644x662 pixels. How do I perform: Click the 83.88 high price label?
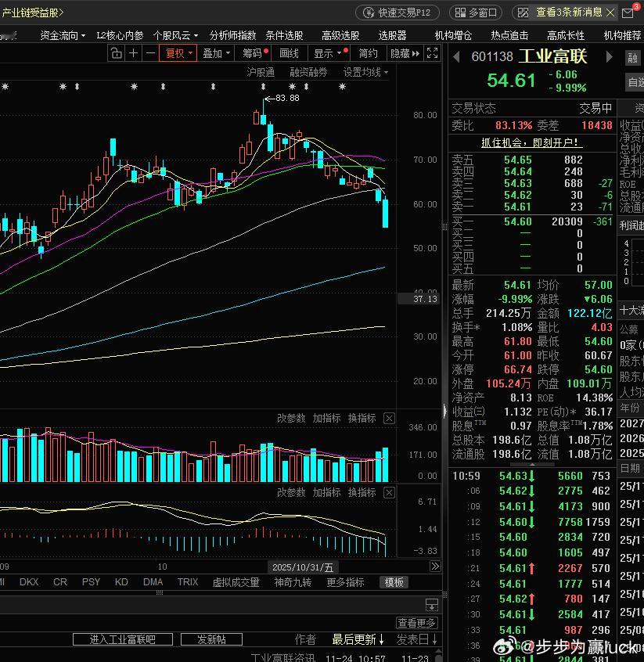pyautogui.click(x=287, y=98)
